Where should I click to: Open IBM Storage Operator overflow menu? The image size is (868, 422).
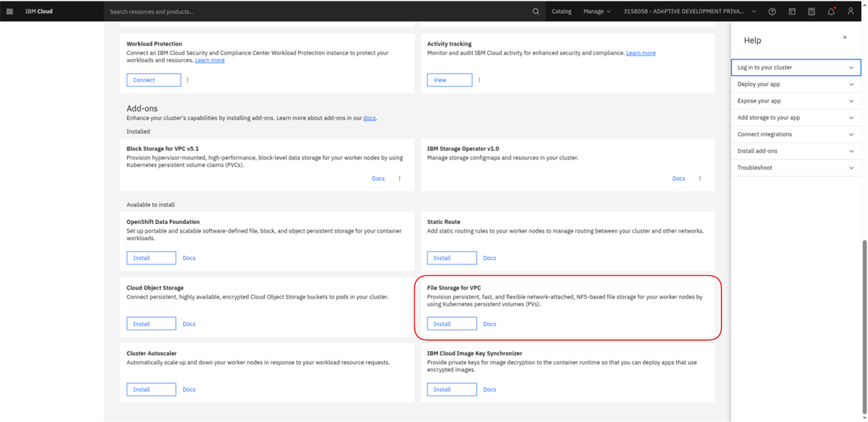[x=699, y=178]
